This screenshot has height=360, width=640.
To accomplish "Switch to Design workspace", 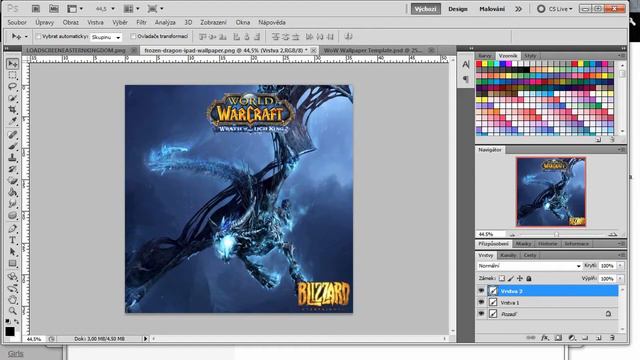I will [458, 9].
